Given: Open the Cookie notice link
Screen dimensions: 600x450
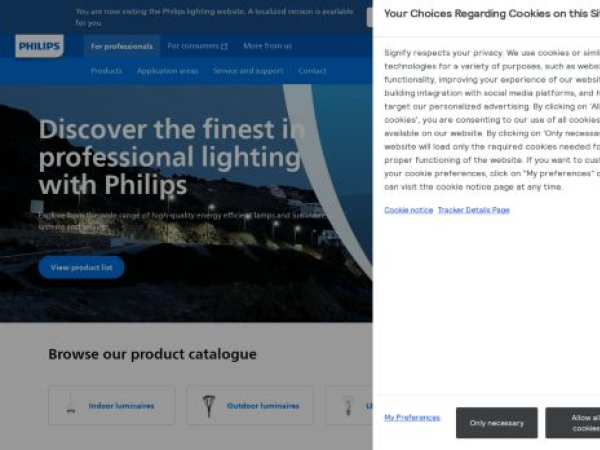Looking at the screenshot, I should pyautogui.click(x=408, y=210).
